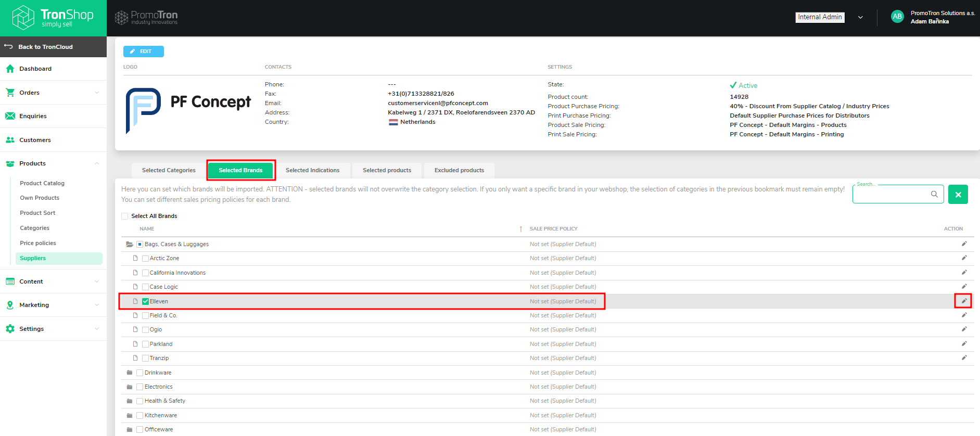Edit price policy for Parkland

[x=964, y=344]
